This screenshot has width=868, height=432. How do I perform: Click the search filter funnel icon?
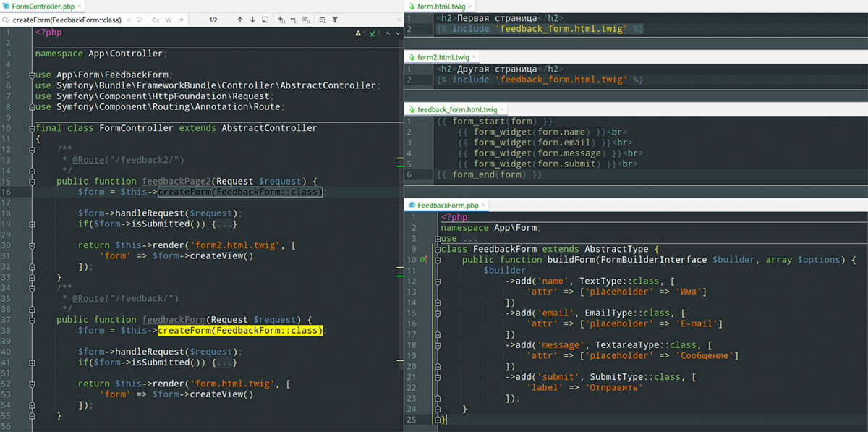click(335, 20)
